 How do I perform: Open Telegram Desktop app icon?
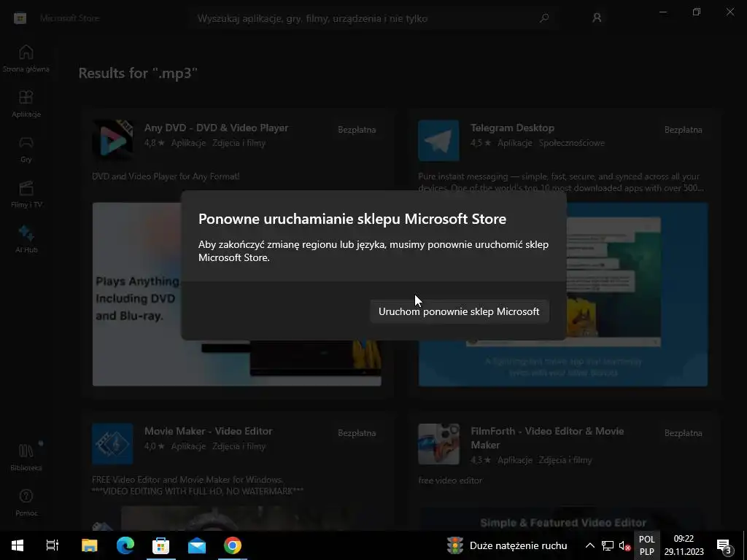(438, 141)
